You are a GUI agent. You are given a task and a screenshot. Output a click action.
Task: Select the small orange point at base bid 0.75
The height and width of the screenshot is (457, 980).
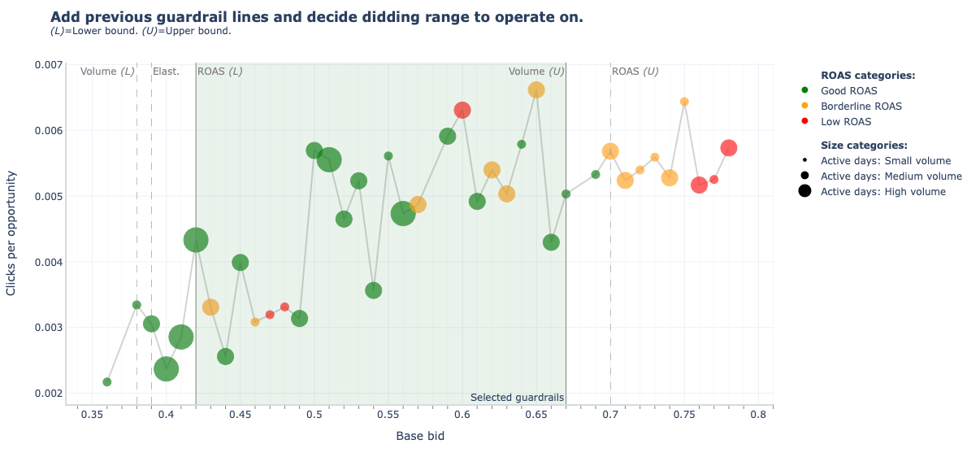click(x=684, y=102)
